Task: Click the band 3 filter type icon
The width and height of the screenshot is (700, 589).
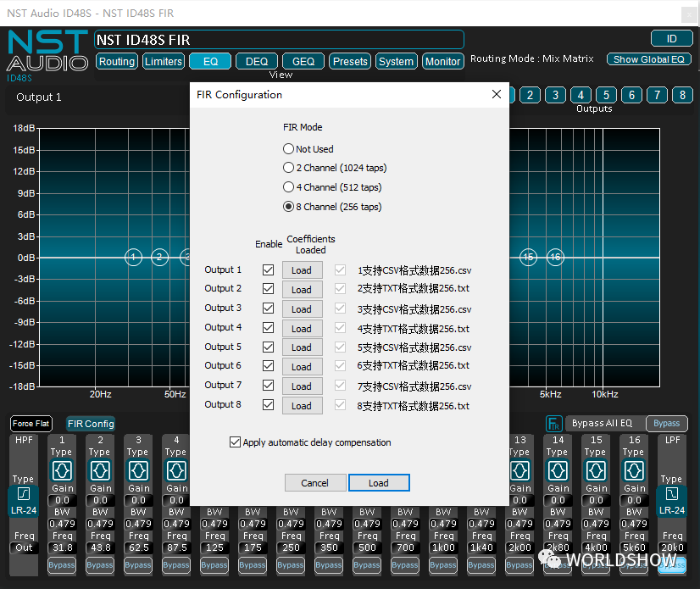Action: pos(138,470)
